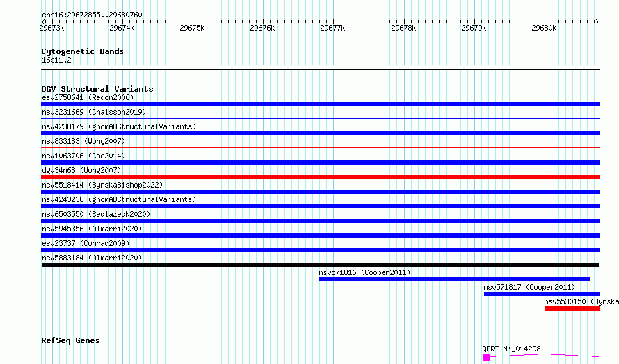Image resolution: width=619 pixels, height=364 pixels.
Task: Click the DGV Structural Variants track title
Action: point(97,89)
